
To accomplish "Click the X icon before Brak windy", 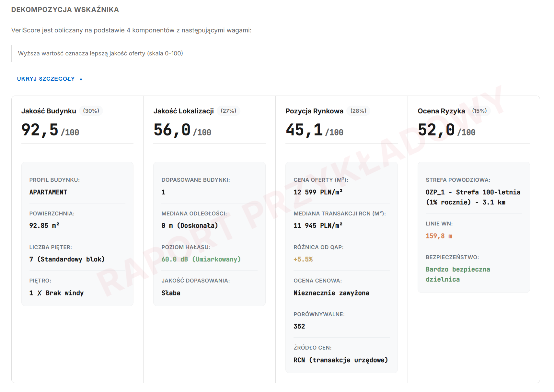I will click(40, 293).
